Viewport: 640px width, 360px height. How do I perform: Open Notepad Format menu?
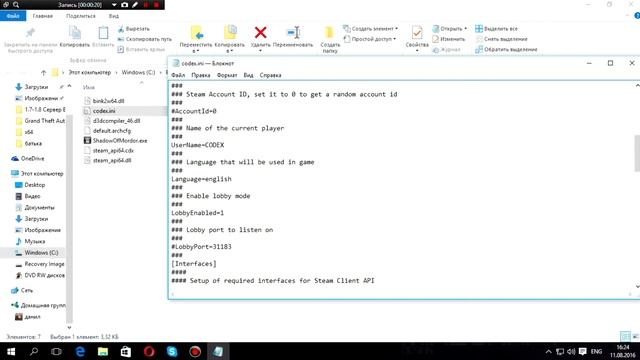[227, 75]
